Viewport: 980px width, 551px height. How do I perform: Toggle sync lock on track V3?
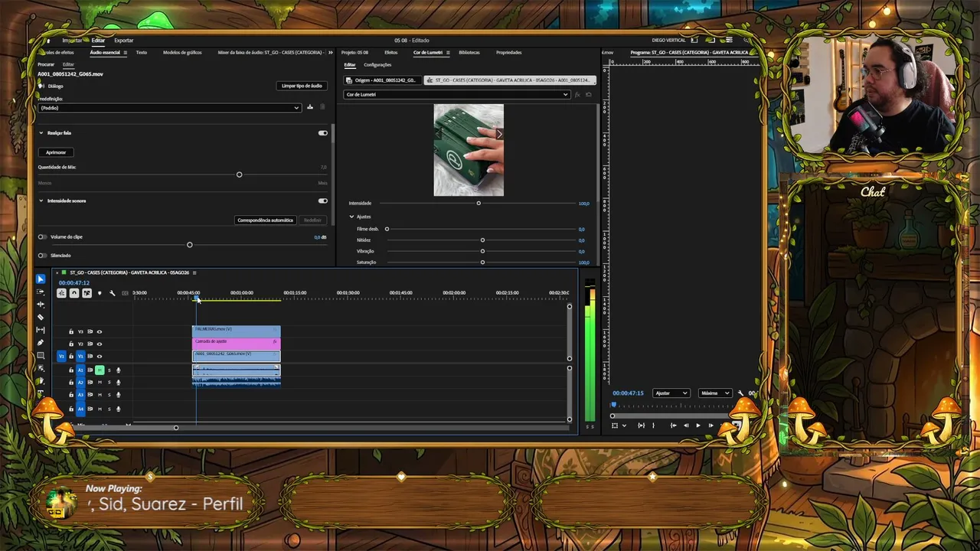coord(90,331)
